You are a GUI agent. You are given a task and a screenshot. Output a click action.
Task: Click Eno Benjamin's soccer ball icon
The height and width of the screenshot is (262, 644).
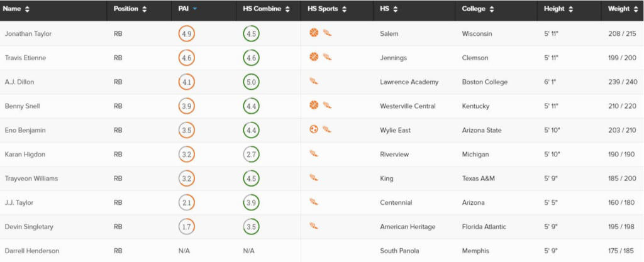click(314, 129)
